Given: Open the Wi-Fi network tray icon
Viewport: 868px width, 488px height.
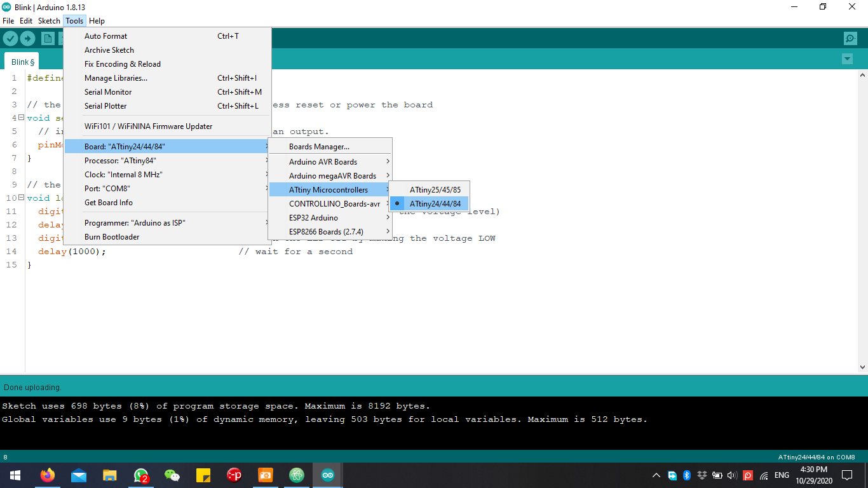Looking at the screenshot, I should (764, 475).
